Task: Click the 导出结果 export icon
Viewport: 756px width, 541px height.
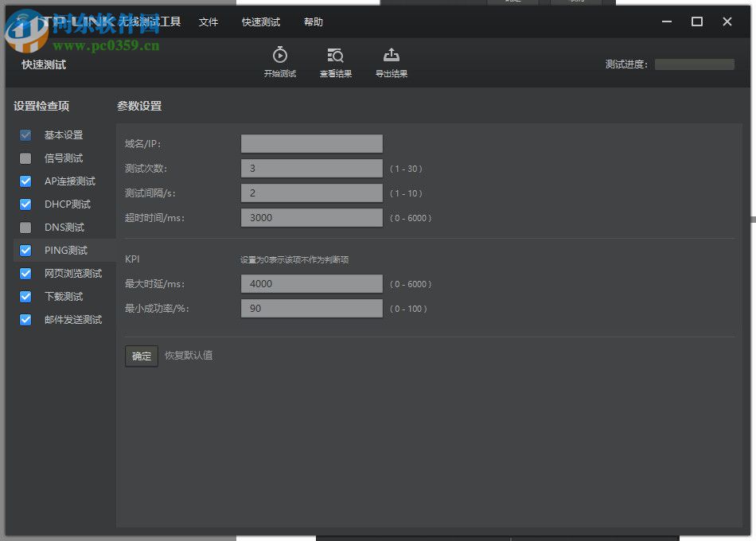Action: point(391,56)
